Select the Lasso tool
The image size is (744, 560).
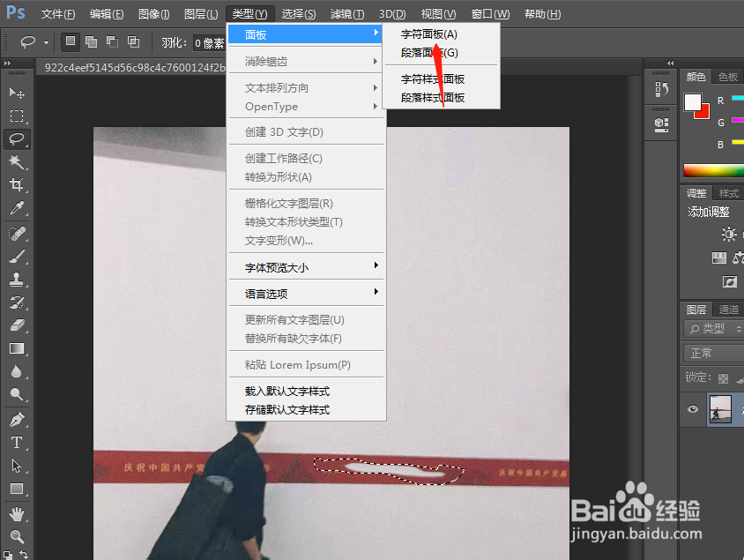tap(18, 139)
